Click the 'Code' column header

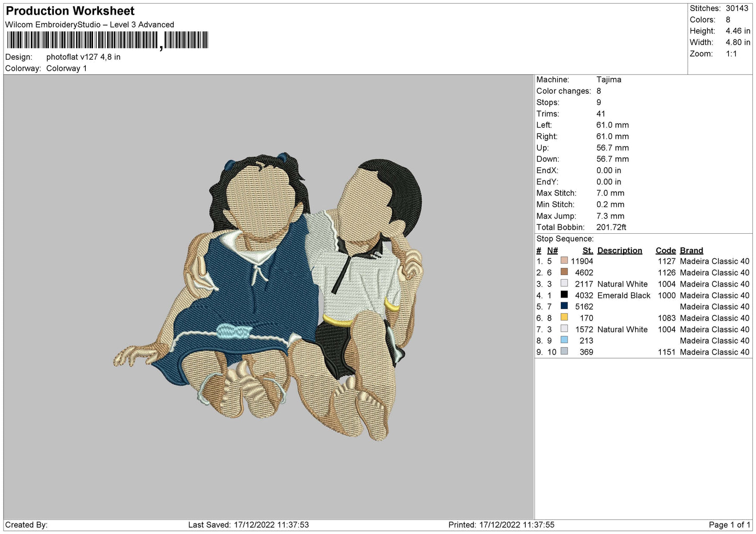pos(665,251)
